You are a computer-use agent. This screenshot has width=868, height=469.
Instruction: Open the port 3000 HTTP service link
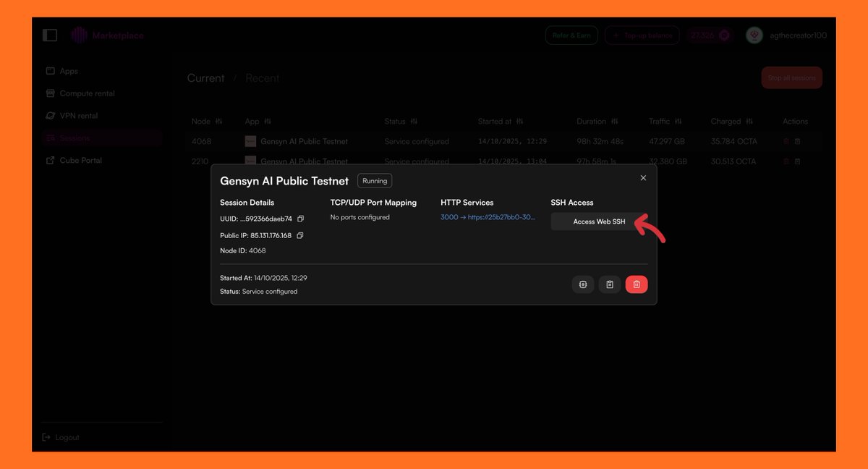pyautogui.click(x=488, y=217)
